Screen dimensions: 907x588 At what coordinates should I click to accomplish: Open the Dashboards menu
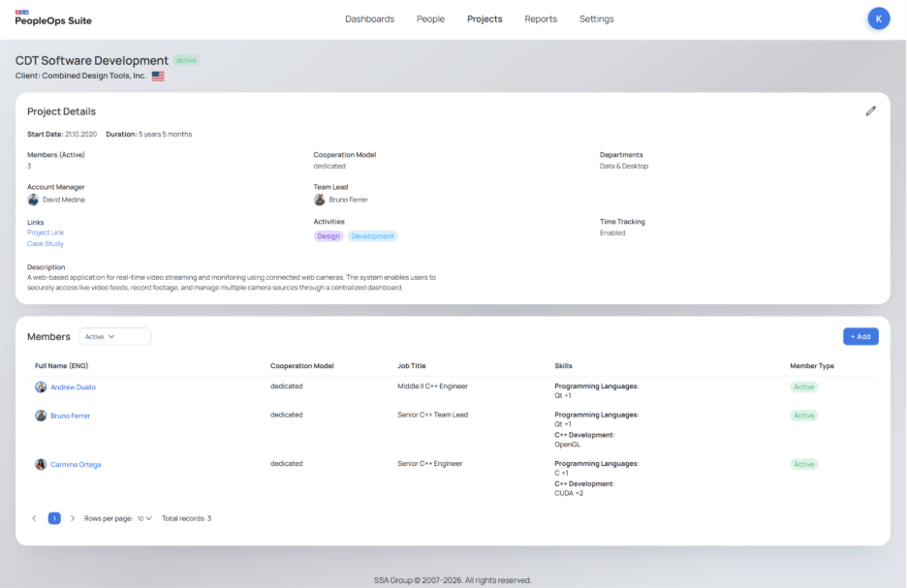pyautogui.click(x=369, y=19)
